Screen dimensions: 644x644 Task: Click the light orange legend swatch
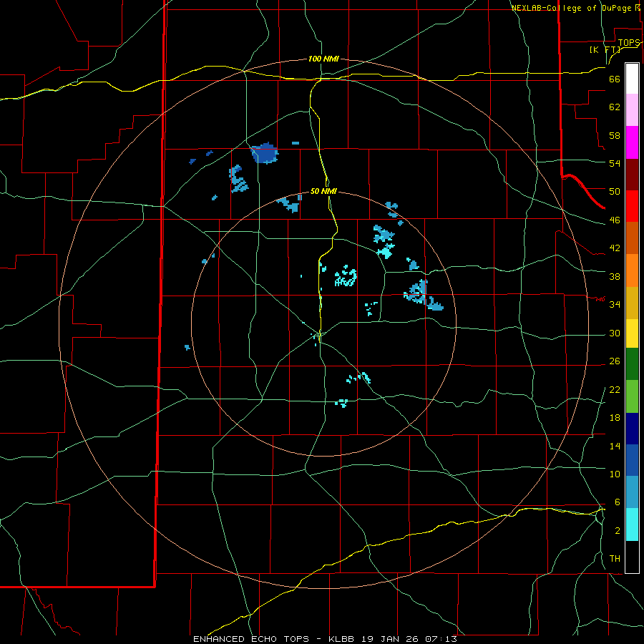(x=632, y=270)
